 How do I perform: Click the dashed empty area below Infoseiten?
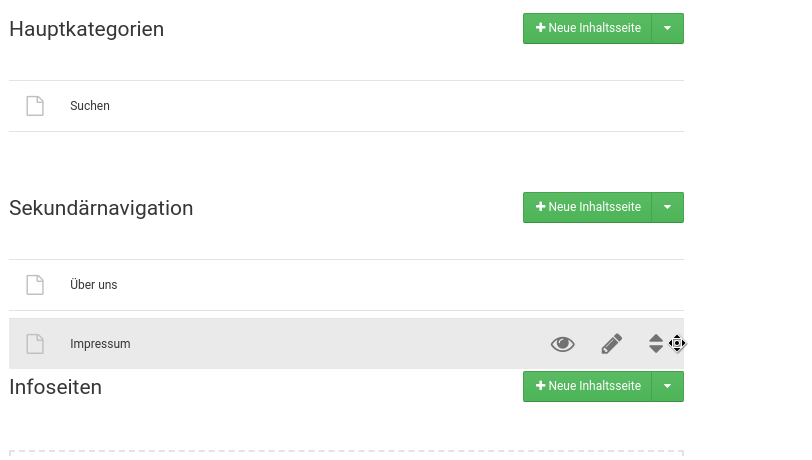(346, 455)
